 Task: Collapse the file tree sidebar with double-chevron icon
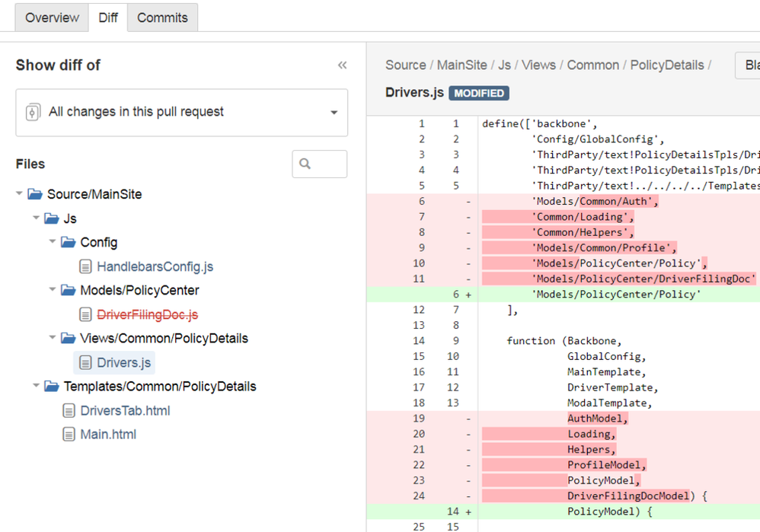click(x=342, y=65)
